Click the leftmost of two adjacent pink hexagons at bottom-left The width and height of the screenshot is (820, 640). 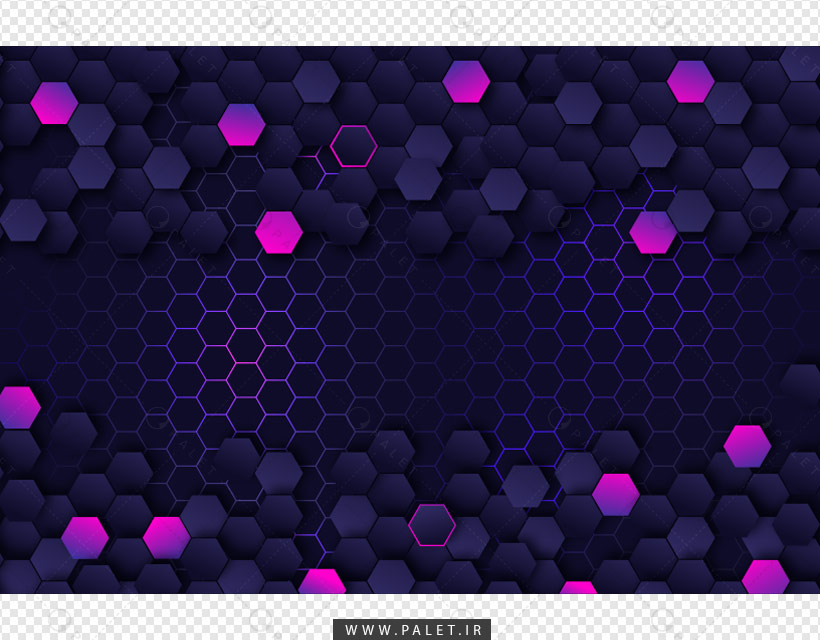85,538
